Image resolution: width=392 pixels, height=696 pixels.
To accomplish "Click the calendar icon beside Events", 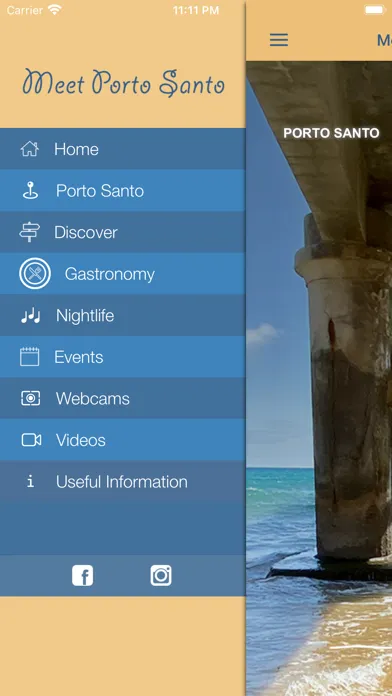I will point(30,357).
